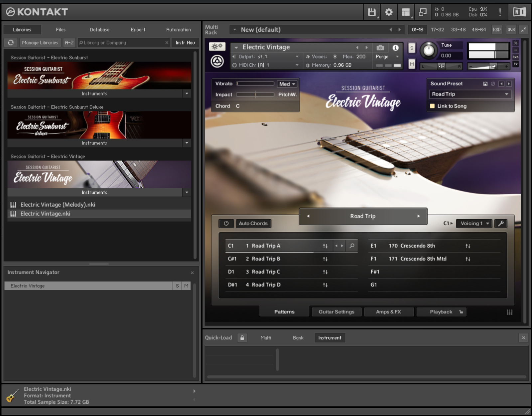The image size is (532, 416).
Task: Click the reset sound preset icon
Action: (x=493, y=84)
